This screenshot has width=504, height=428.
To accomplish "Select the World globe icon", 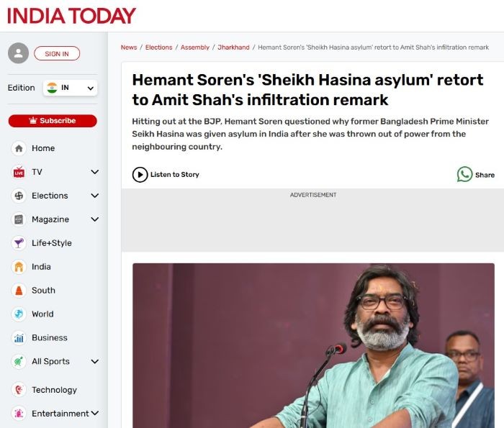I will (19, 314).
